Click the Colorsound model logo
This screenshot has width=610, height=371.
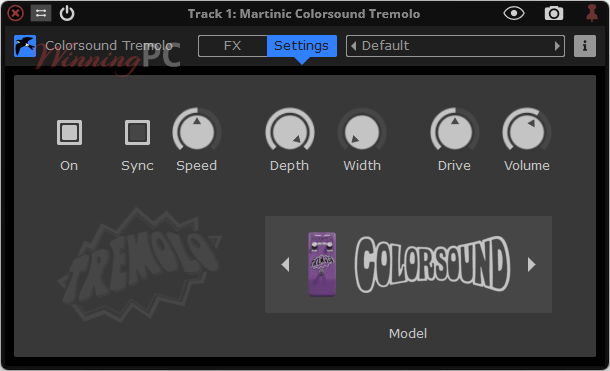pos(432,264)
